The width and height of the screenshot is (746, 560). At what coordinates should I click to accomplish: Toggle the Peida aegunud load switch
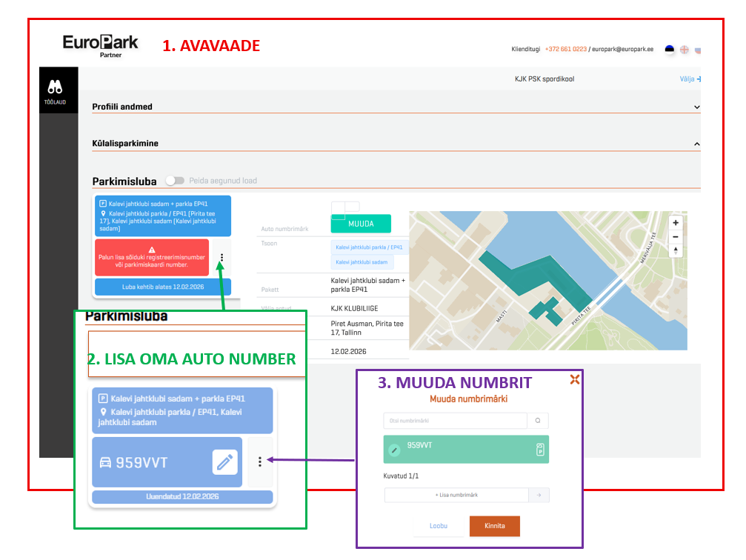[x=175, y=181]
